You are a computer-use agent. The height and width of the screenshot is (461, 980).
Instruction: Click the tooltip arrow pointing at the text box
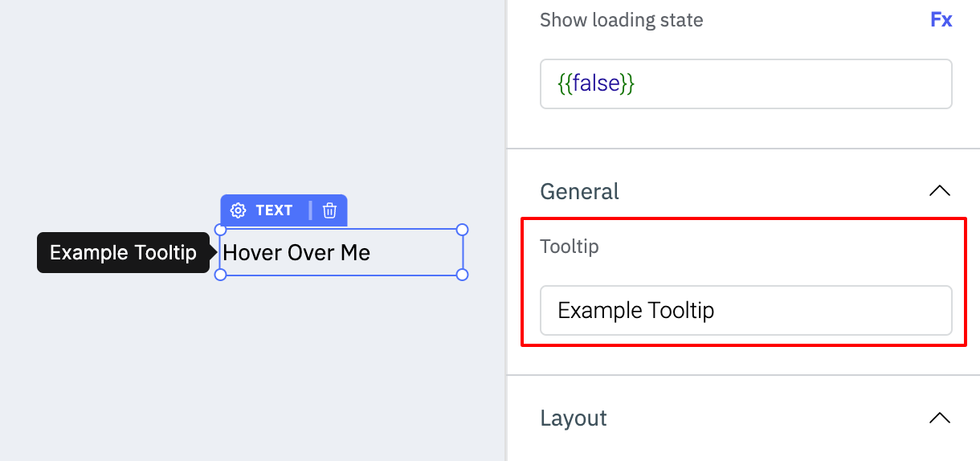click(x=214, y=253)
